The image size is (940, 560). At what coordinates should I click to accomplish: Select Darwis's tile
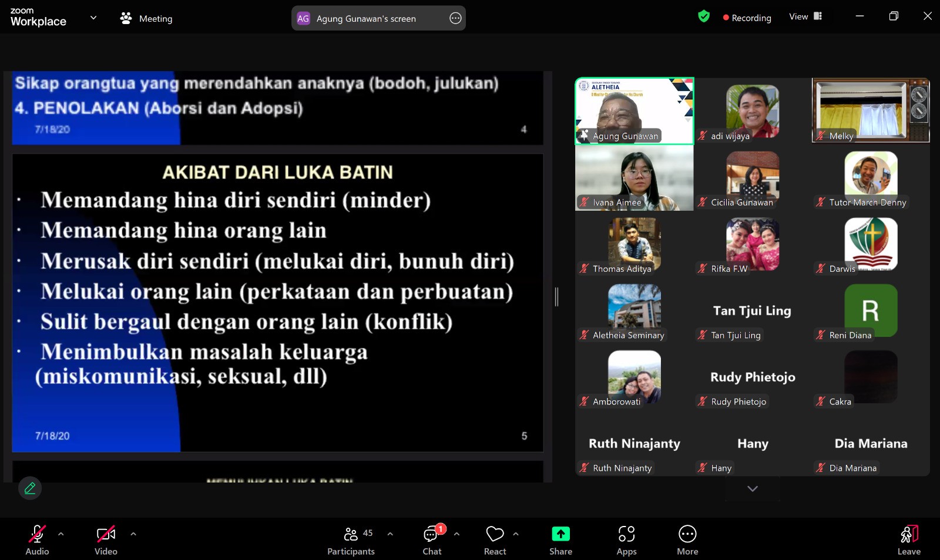coord(871,244)
